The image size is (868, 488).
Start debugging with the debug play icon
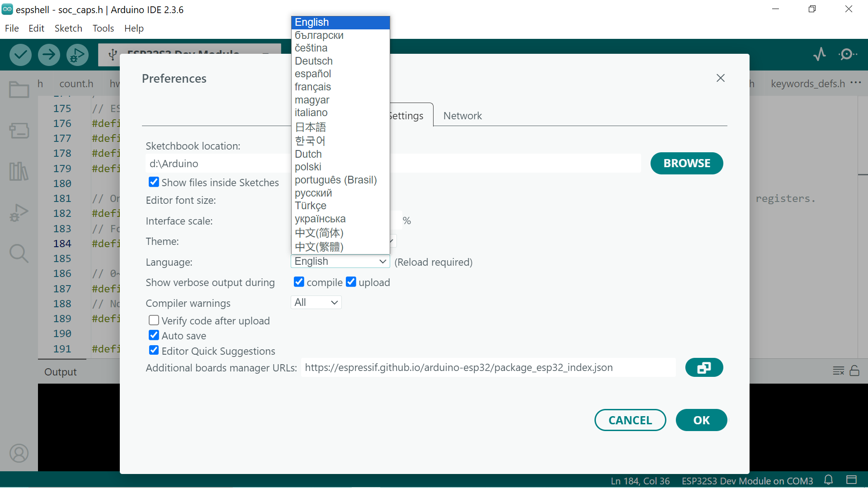[77, 55]
